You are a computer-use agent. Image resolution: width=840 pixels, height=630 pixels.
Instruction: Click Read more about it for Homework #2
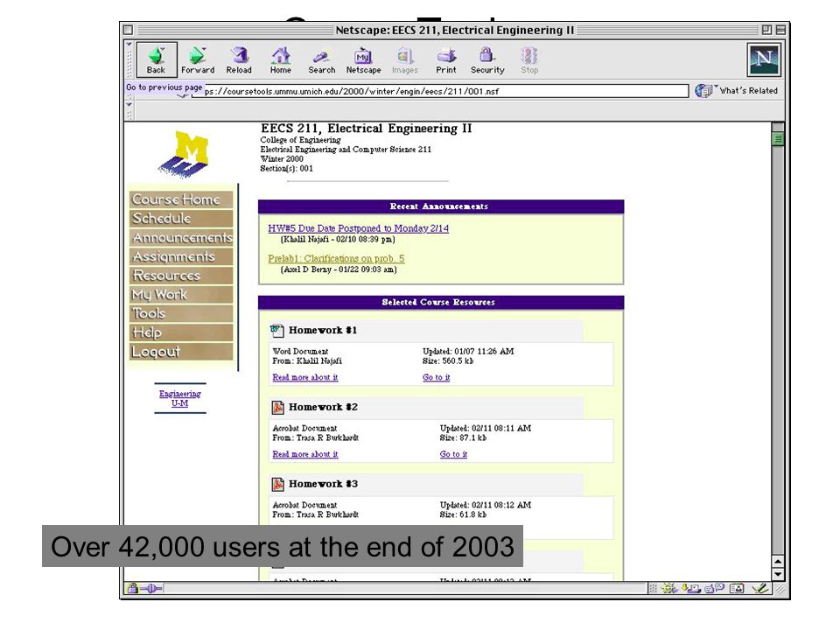point(304,454)
